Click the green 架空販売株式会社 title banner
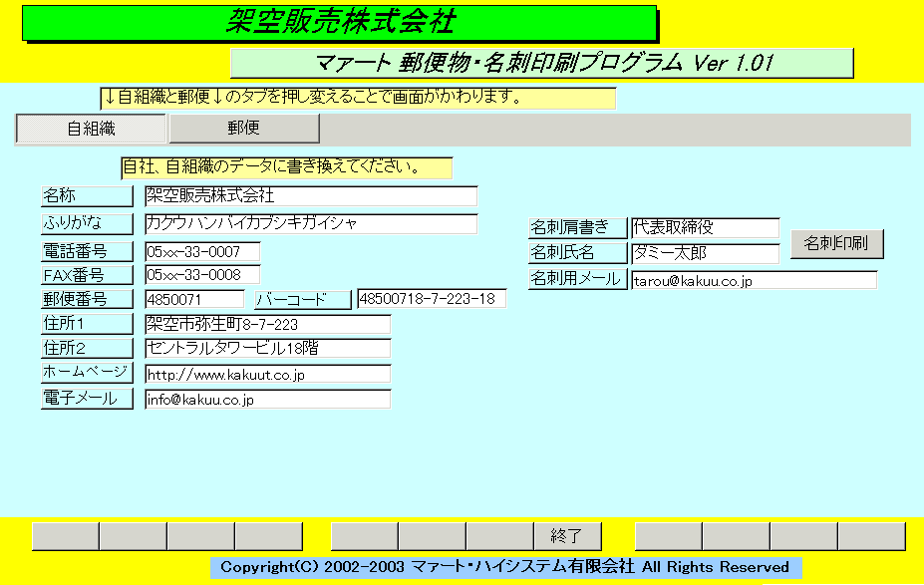The image size is (924, 585). (340, 23)
